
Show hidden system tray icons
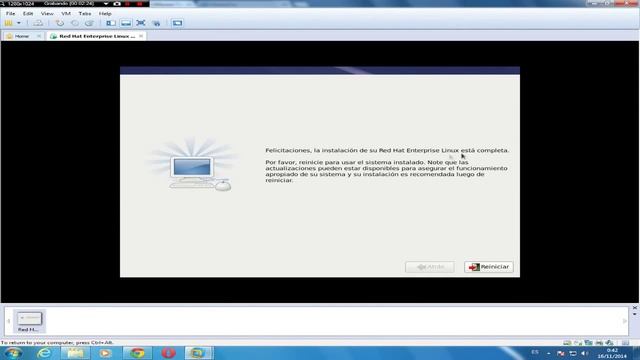(x=549, y=353)
